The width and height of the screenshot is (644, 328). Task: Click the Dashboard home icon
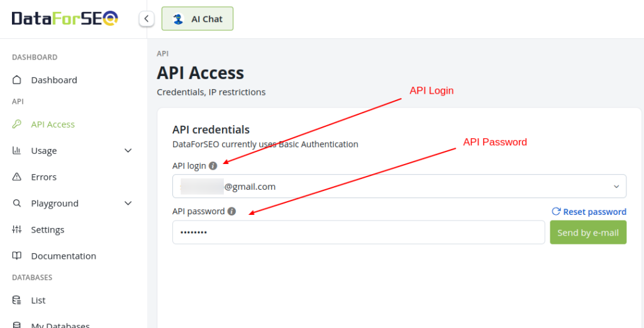pos(16,80)
